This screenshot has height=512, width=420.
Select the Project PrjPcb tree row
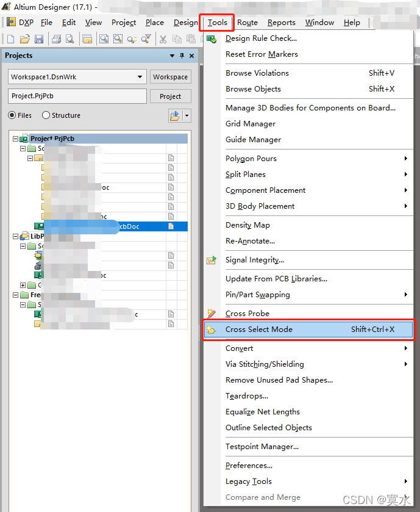click(109, 139)
